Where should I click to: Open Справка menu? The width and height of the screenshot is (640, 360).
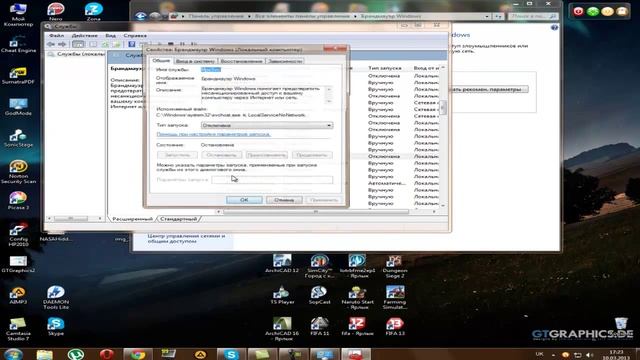point(135,36)
